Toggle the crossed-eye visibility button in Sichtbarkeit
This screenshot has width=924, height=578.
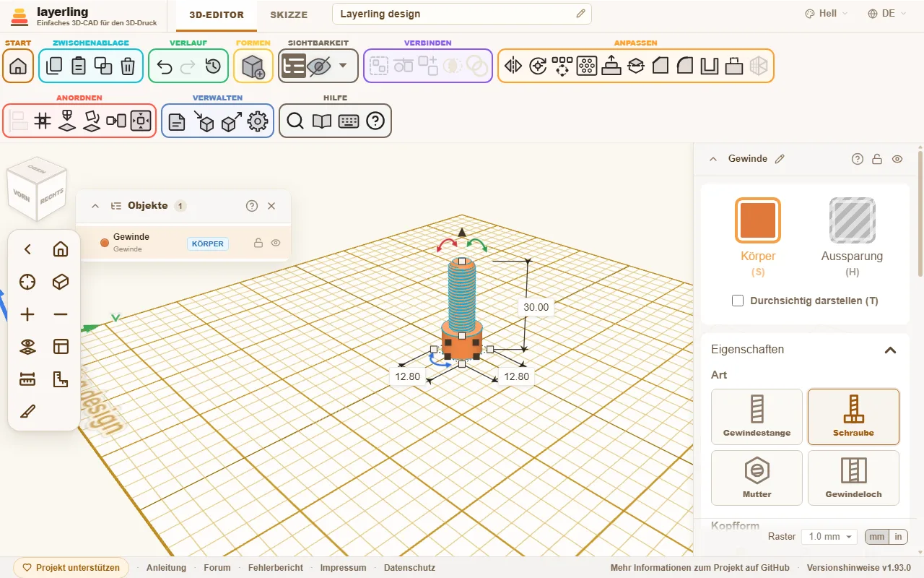[318, 66]
